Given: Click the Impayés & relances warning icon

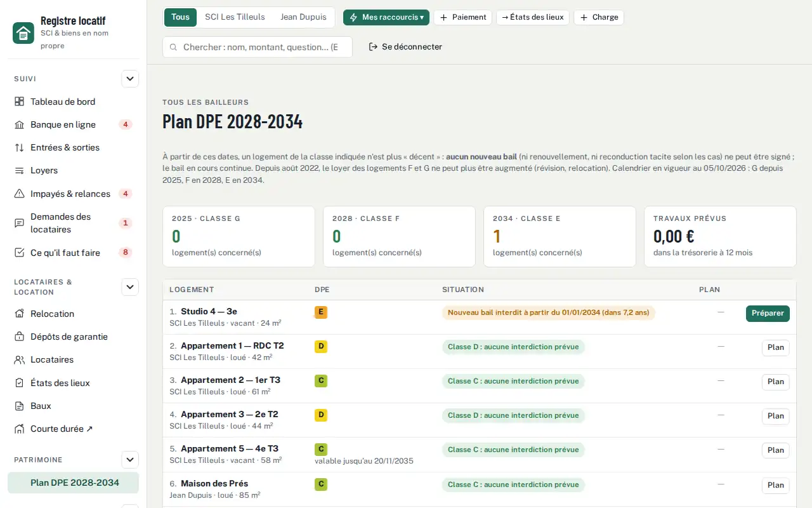Looking at the screenshot, I should point(19,194).
